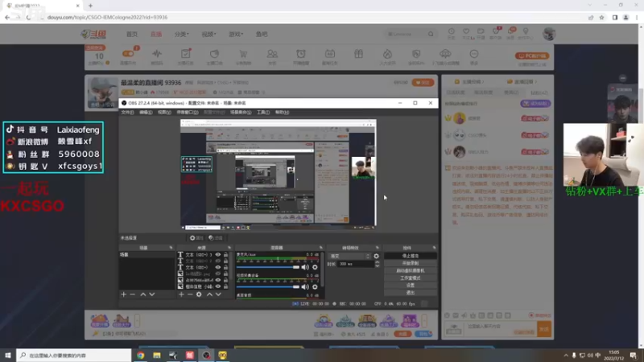Screen dimensions: 644x362
Task: Toggle visibility of second text (GDI+) source
Action: [x=218, y=261]
